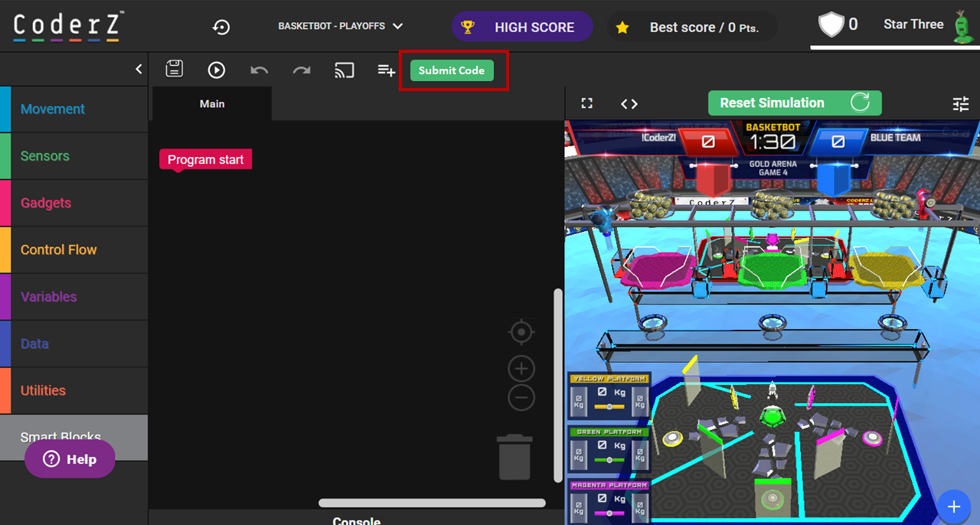Toggle fullscreen for the simulation view

587,103
